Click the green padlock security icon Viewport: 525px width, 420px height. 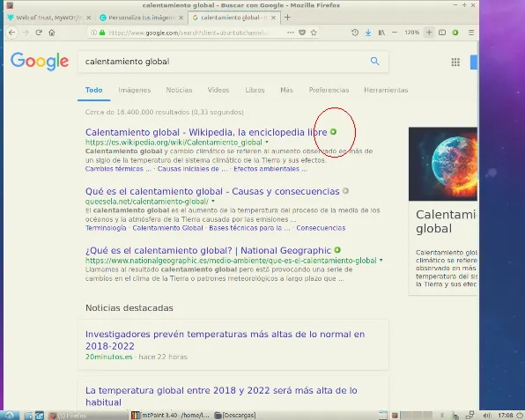pyautogui.click(x=102, y=33)
